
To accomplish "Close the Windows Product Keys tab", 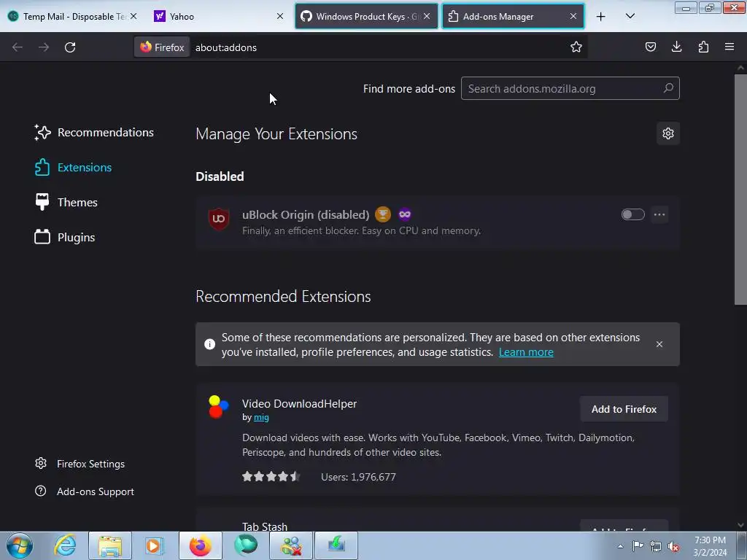I will point(427,16).
